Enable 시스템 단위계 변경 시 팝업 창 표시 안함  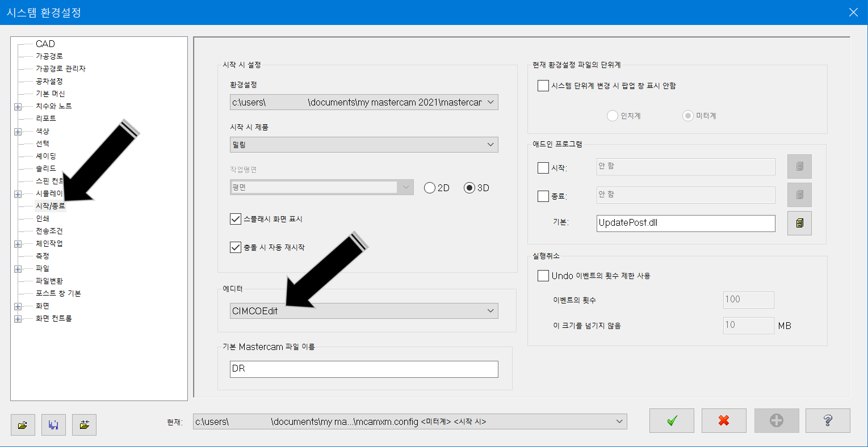[x=543, y=86]
